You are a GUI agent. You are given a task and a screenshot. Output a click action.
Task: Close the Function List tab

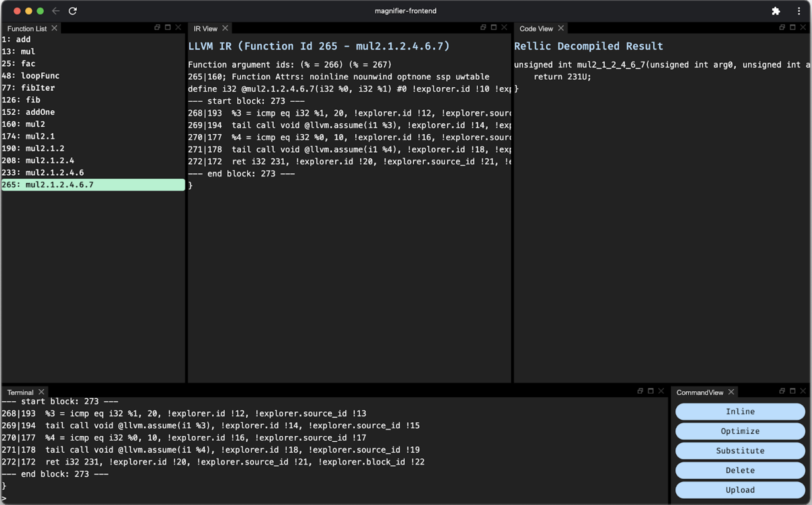pos(54,29)
